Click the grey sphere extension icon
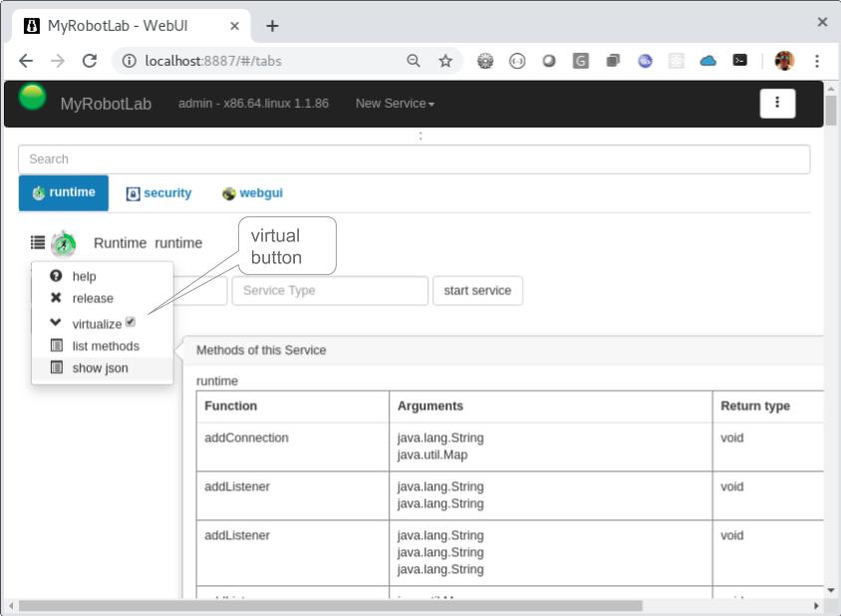841x616 pixels. (549, 61)
